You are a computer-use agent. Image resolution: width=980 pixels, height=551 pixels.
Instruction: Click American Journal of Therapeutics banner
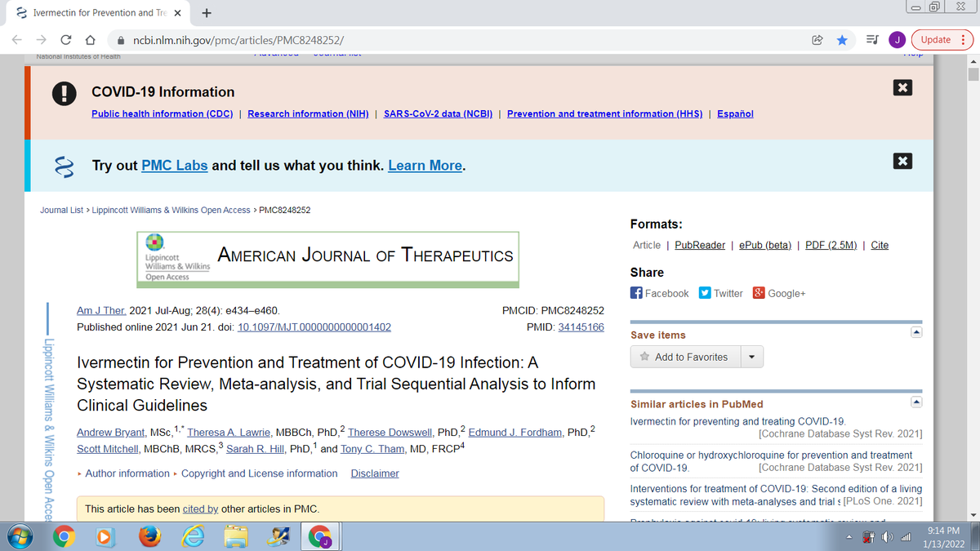[x=327, y=260]
